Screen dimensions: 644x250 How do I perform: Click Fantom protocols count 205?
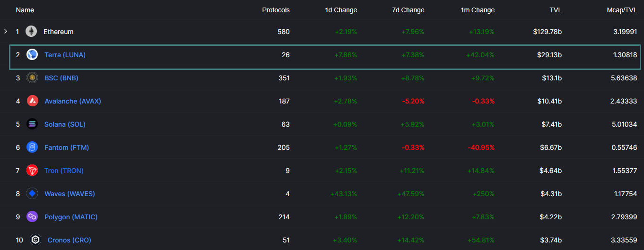click(x=284, y=147)
